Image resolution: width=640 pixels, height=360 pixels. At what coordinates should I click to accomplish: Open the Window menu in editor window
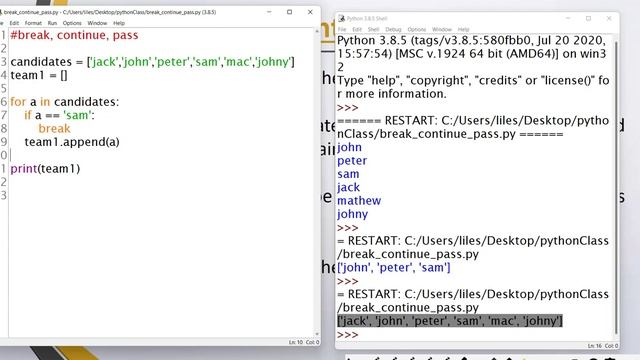coord(97,23)
